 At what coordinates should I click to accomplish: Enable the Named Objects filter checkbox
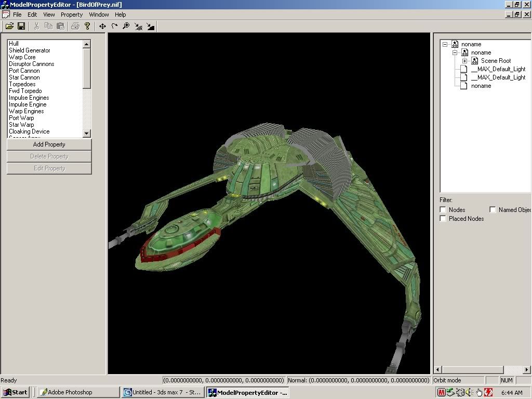tap(493, 210)
